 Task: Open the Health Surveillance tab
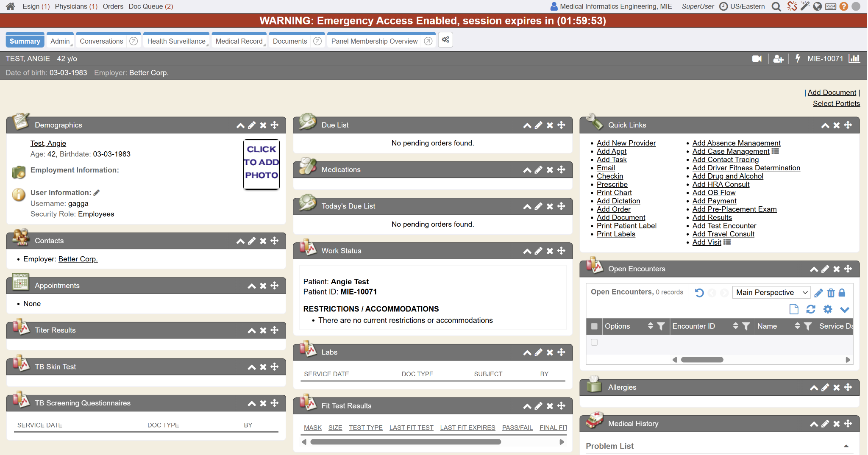[x=176, y=41]
